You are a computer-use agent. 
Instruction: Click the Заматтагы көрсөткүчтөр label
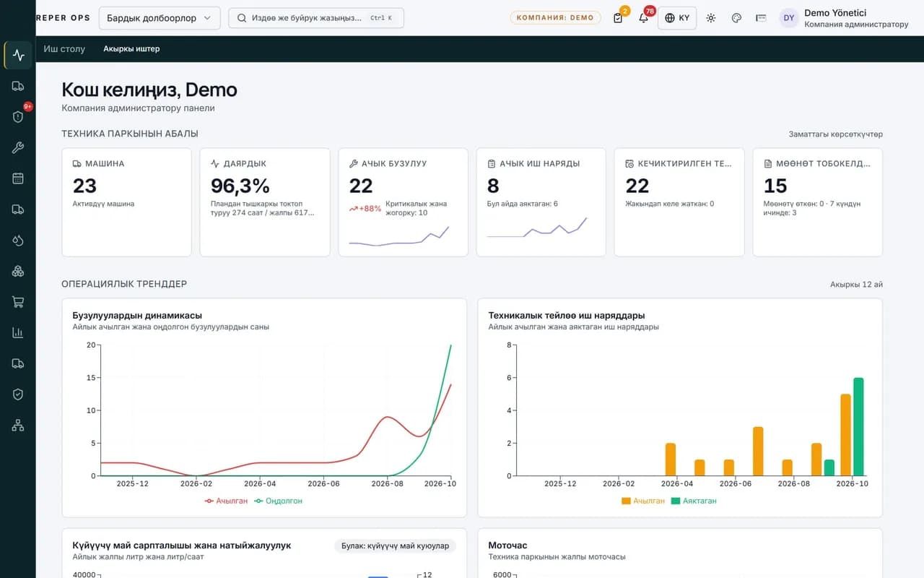pyautogui.click(x=836, y=134)
